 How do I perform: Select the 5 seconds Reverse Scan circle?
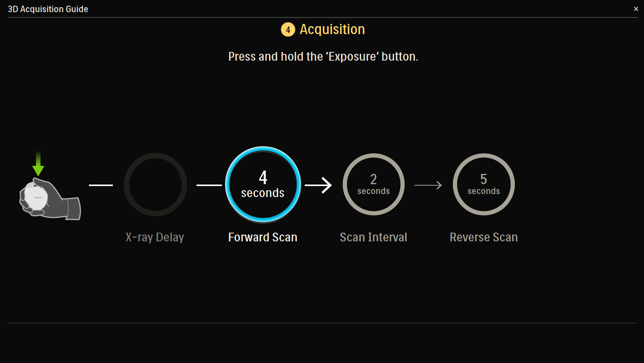483,185
